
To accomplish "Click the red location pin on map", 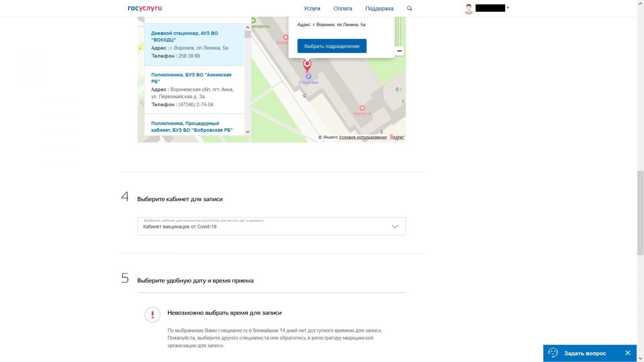I will [307, 64].
